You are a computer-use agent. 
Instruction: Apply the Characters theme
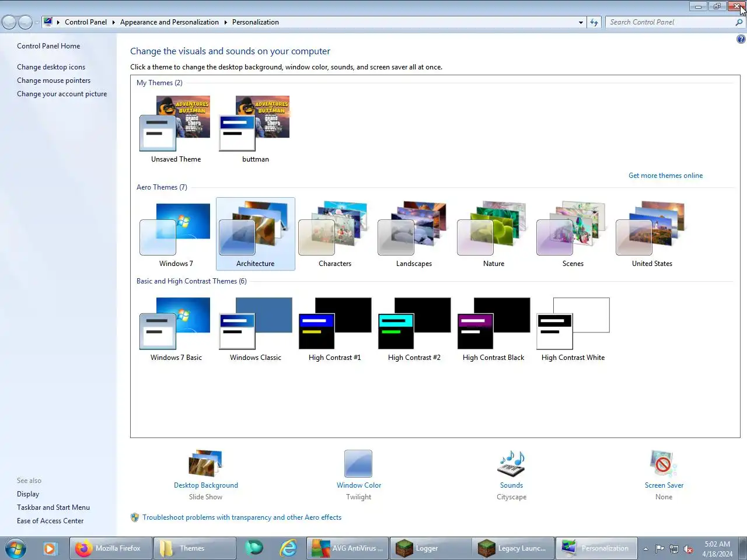334,234
